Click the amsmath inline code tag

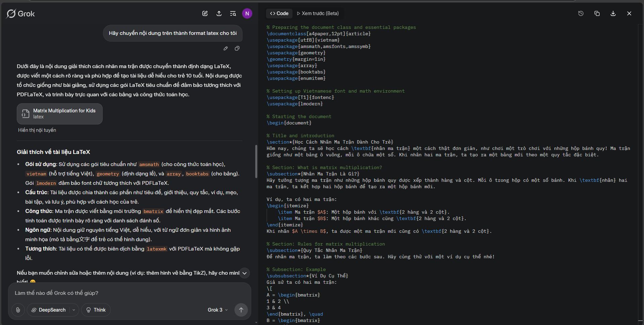(x=149, y=164)
